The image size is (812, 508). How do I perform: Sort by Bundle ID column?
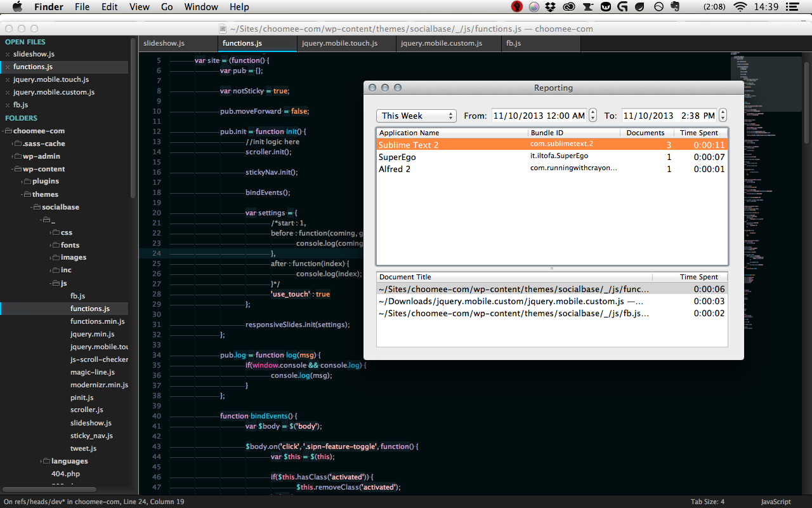pyautogui.click(x=574, y=133)
